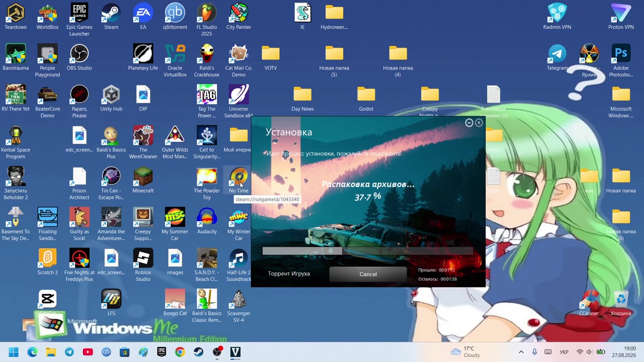Image resolution: width=644 pixels, height=362 pixels.
Task: Select the FL Studio 2025 shortcut
Action: [x=207, y=20]
